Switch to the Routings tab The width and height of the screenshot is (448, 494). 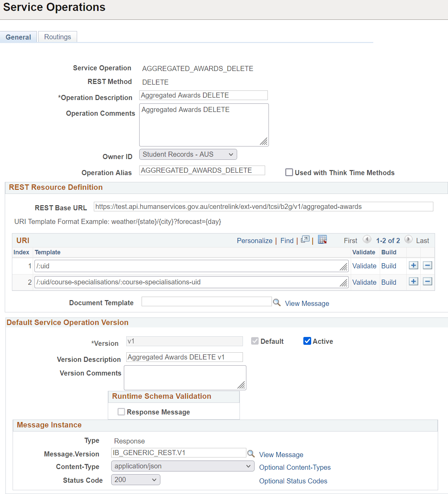click(x=57, y=37)
